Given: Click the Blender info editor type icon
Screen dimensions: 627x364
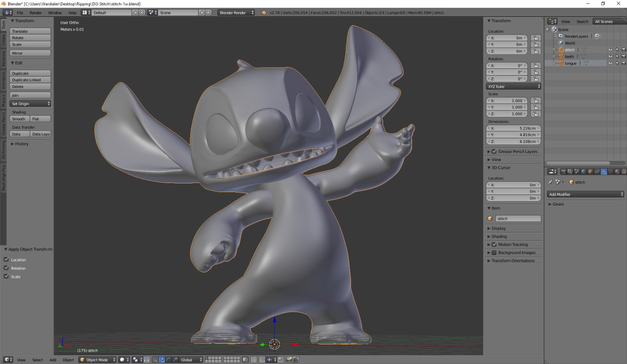Looking at the screenshot, I should (8, 13).
